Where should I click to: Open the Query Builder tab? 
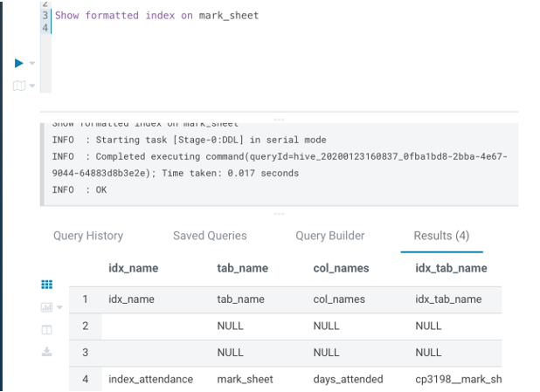330,236
